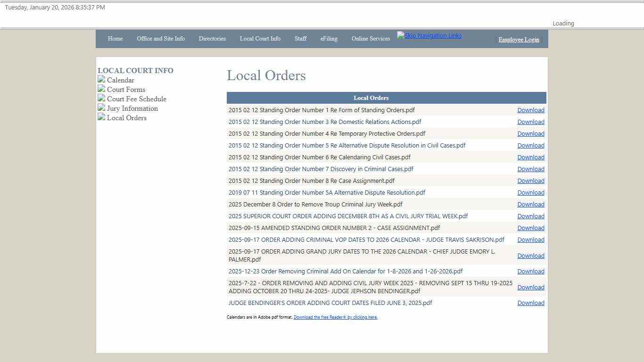Screen dimensions: 644x362
Task: Click the Court Forms icon in the sidebar
Action: [x=101, y=89]
